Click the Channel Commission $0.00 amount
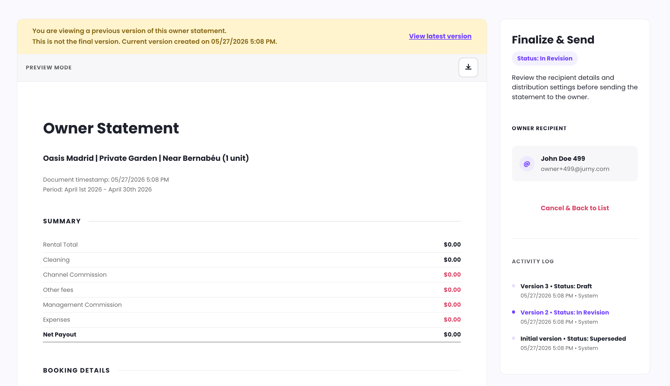 click(x=452, y=274)
